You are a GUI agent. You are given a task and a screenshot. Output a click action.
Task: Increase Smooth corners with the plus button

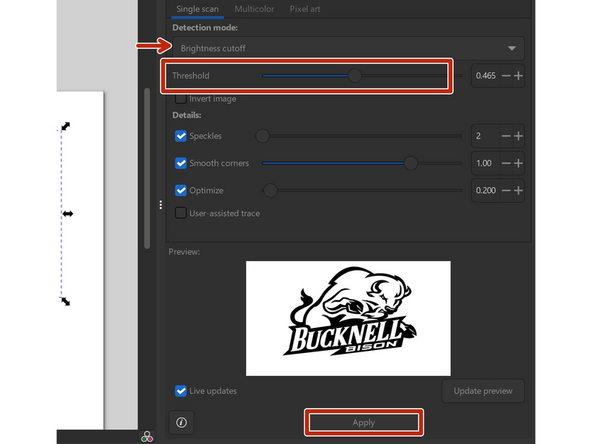pos(518,163)
